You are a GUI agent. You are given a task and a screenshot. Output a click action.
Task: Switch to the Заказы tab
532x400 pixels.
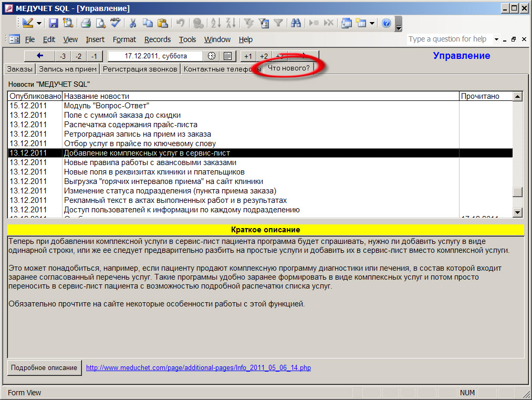[x=19, y=69]
